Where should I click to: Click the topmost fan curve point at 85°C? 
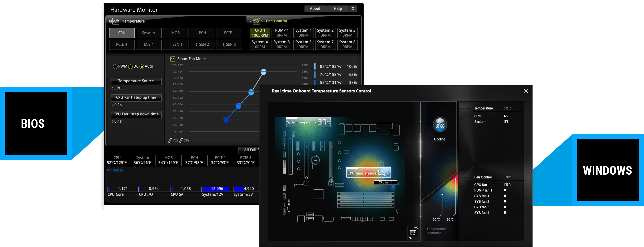coord(263,72)
